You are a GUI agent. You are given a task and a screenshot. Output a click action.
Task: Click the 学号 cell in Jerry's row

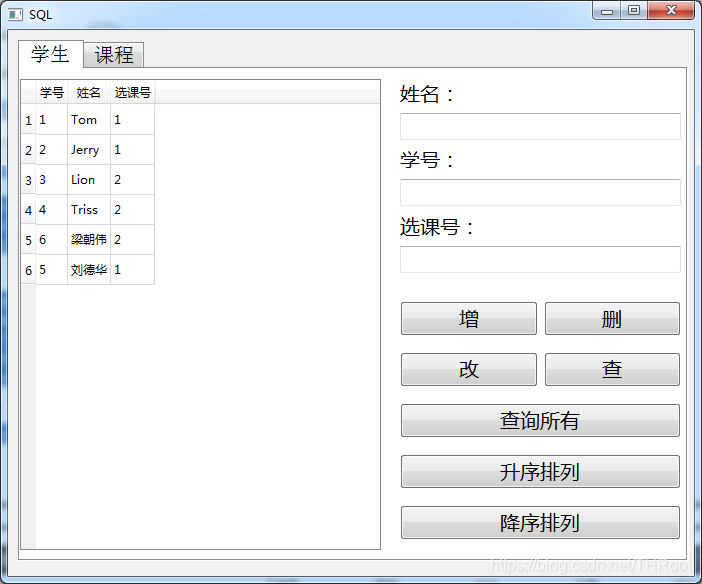[x=51, y=150]
